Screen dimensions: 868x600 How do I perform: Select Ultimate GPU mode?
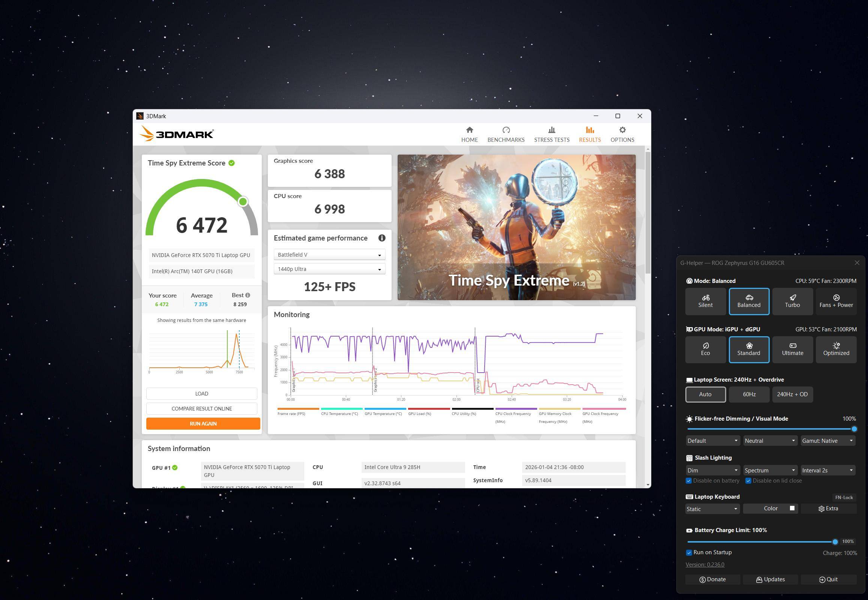792,349
